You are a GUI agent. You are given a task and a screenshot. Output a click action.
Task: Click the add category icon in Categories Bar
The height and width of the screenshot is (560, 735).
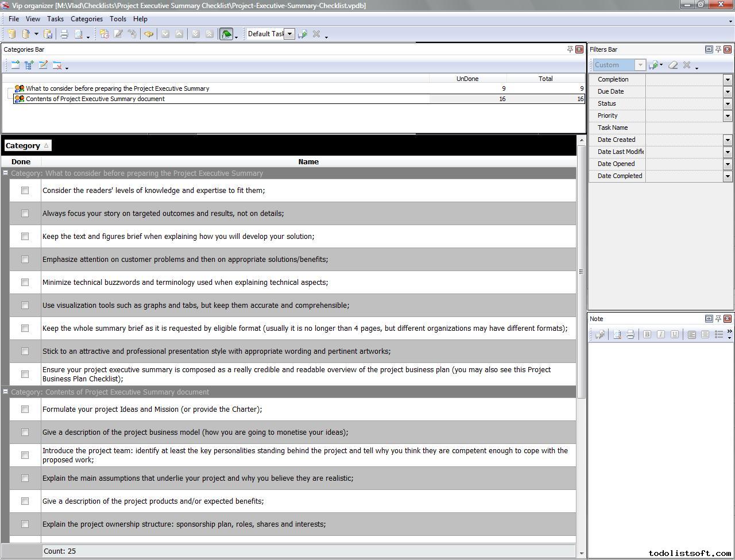[16, 65]
